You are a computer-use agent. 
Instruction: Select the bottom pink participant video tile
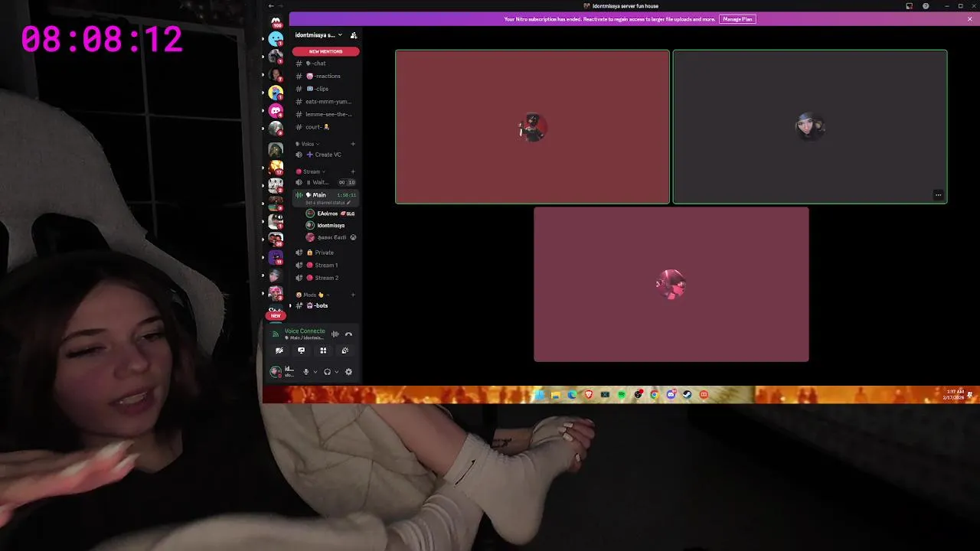(671, 284)
